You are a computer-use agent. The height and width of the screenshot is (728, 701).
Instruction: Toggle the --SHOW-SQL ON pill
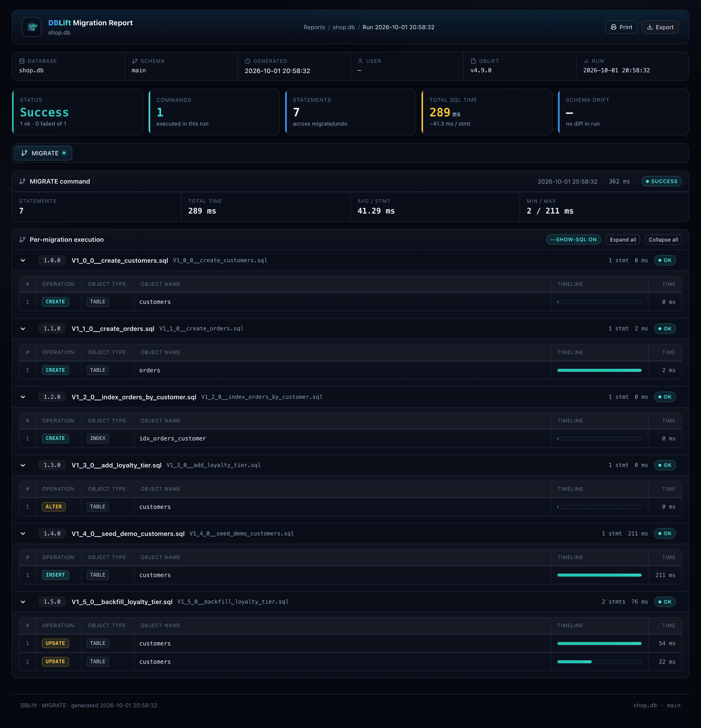pyautogui.click(x=573, y=240)
